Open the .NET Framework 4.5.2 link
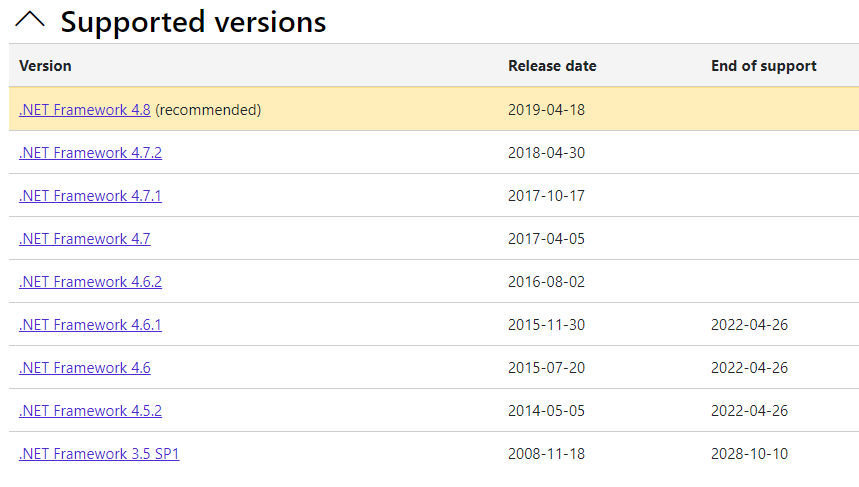This screenshot has height=487, width=859. click(x=90, y=411)
